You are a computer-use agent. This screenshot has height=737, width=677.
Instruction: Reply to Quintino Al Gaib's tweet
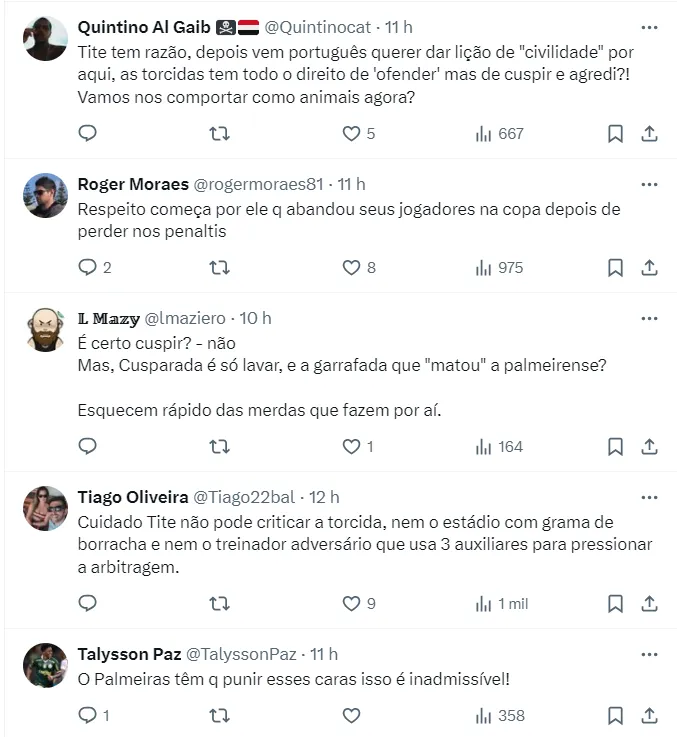point(87,133)
